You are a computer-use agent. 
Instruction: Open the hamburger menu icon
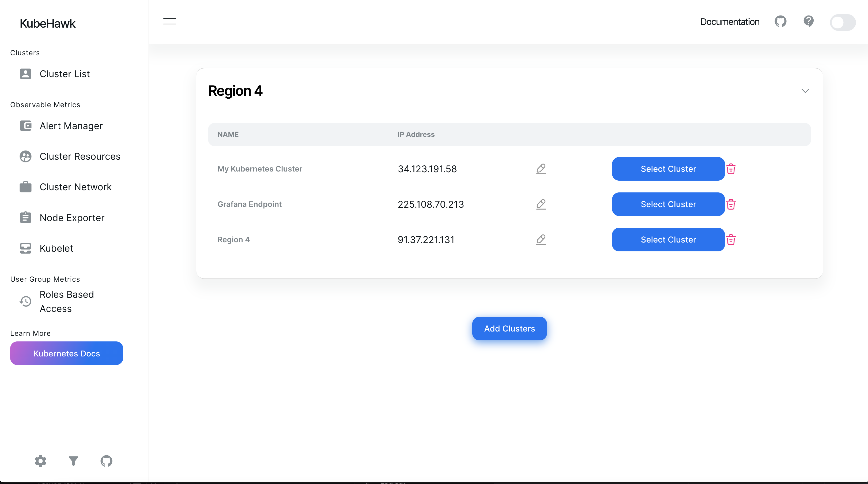coord(169,22)
